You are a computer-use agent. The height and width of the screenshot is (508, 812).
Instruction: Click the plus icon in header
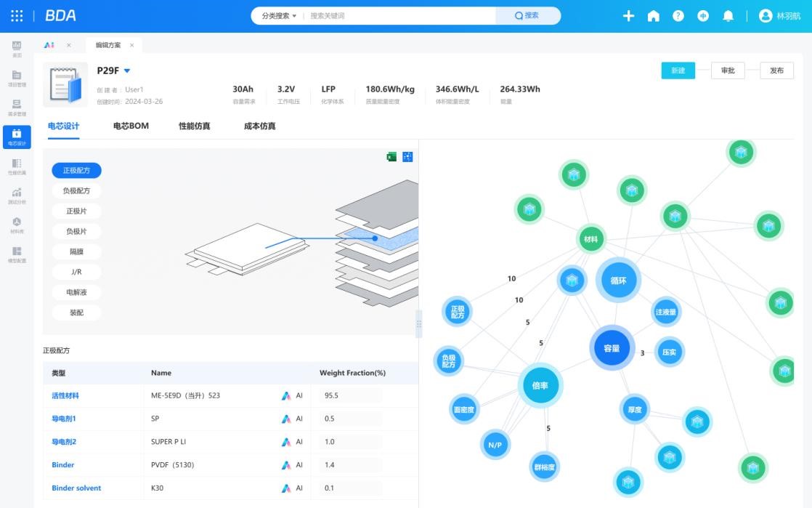[x=629, y=16]
